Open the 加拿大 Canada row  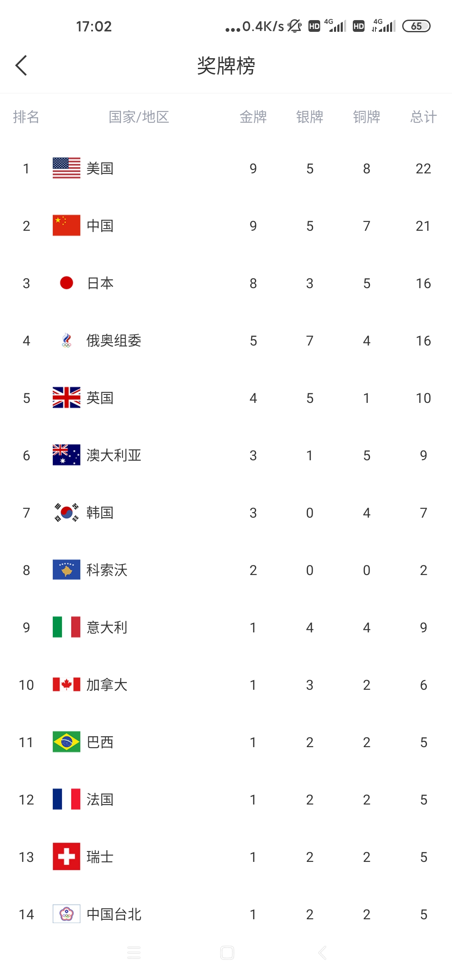[226, 685]
